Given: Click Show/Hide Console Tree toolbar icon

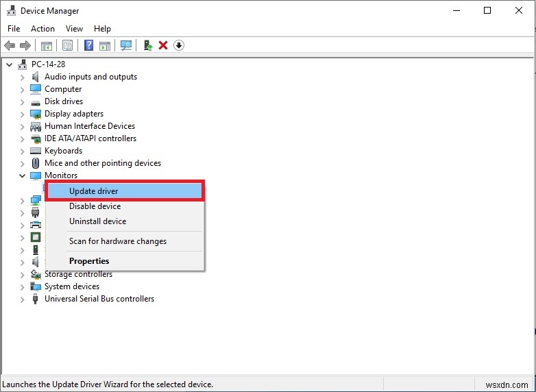Looking at the screenshot, I should point(47,45).
